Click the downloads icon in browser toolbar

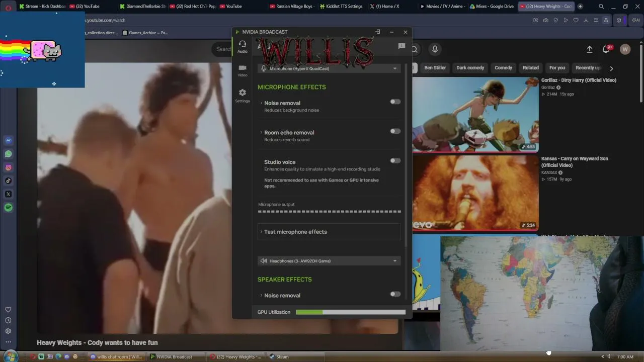tap(586, 20)
